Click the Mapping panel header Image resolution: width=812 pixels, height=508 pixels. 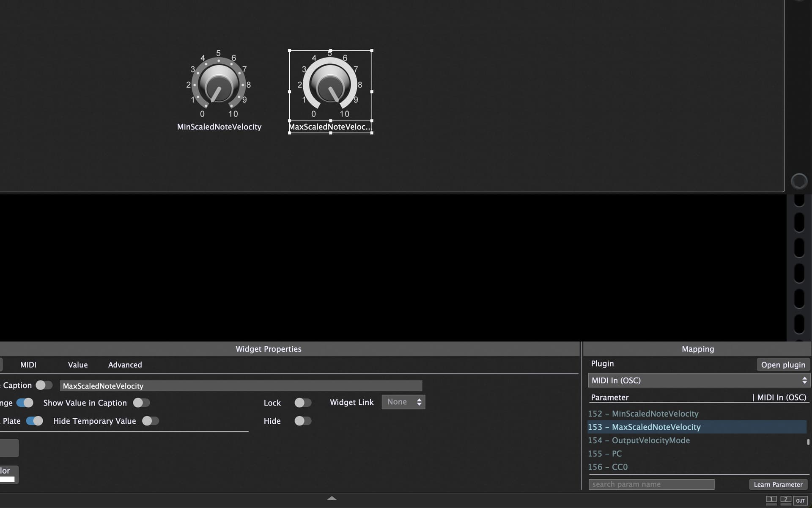697,349
